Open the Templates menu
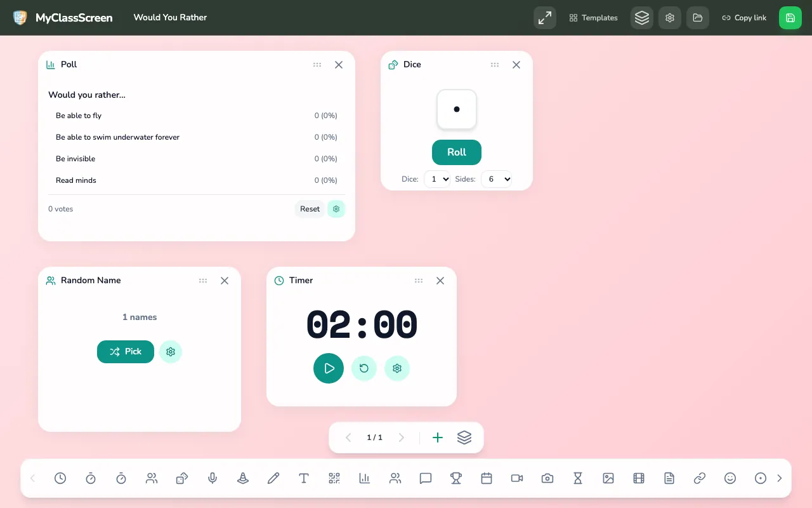The width and height of the screenshot is (812, 508). 593,18
